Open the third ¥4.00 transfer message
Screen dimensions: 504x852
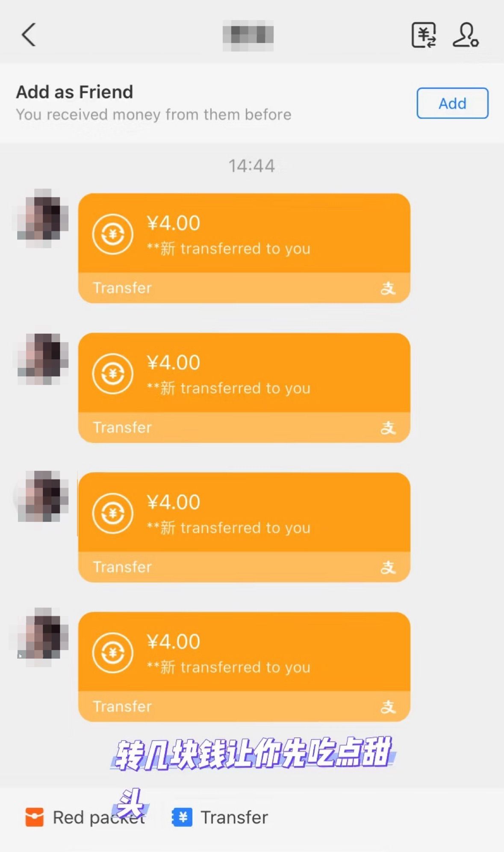click(244, 527)
